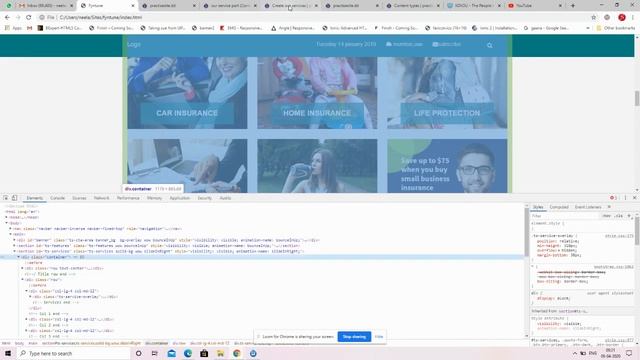Open the style.css source link for ts-service-overlay
The width and height of the screenshot is (640, 360).
pyautogui.click(x=619, y=236)
